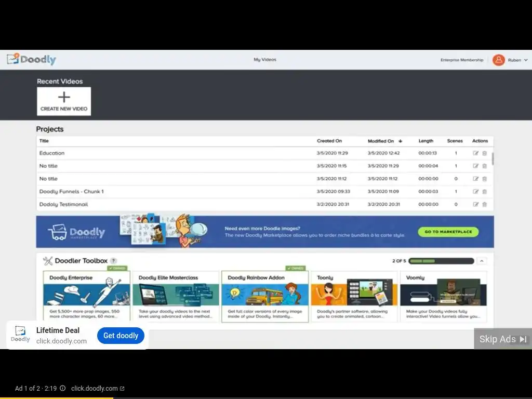Image resolution: width=532 pixels, height=399 pixels.
Task: Edit the Doodly Funnels - Chunk 1 project
Action: coord(476,192)
